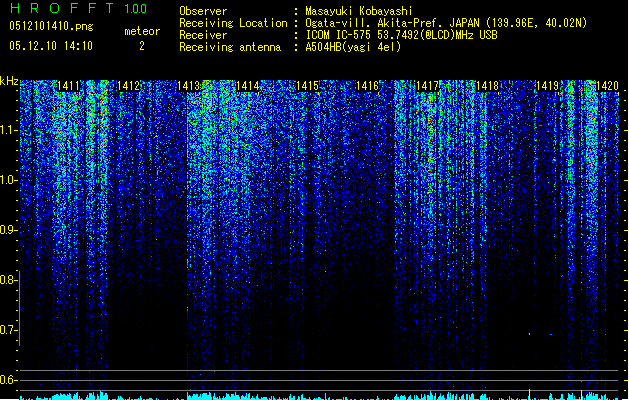Click the 1415 time marker
The image size is (629, 400).
pyautogui.click(x=308, y=86)
